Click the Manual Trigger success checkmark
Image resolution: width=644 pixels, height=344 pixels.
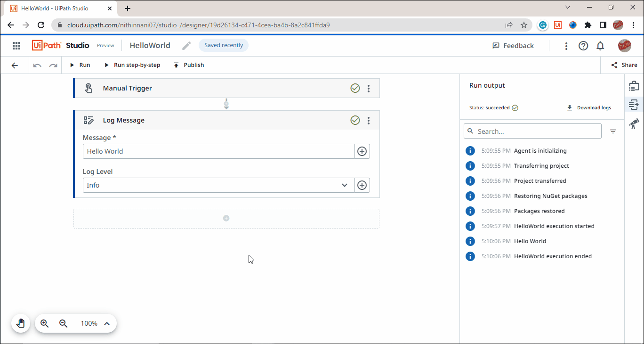pyautogui.click(x=355, y=88)
